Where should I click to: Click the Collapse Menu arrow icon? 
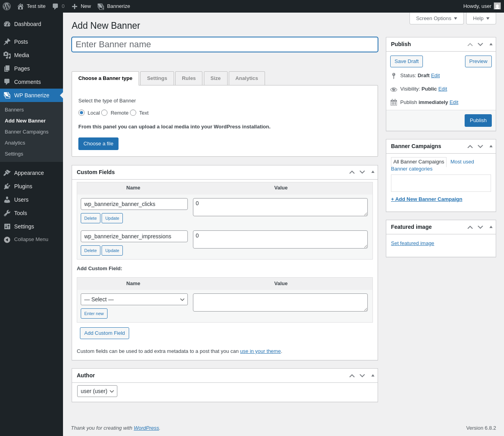7,239
